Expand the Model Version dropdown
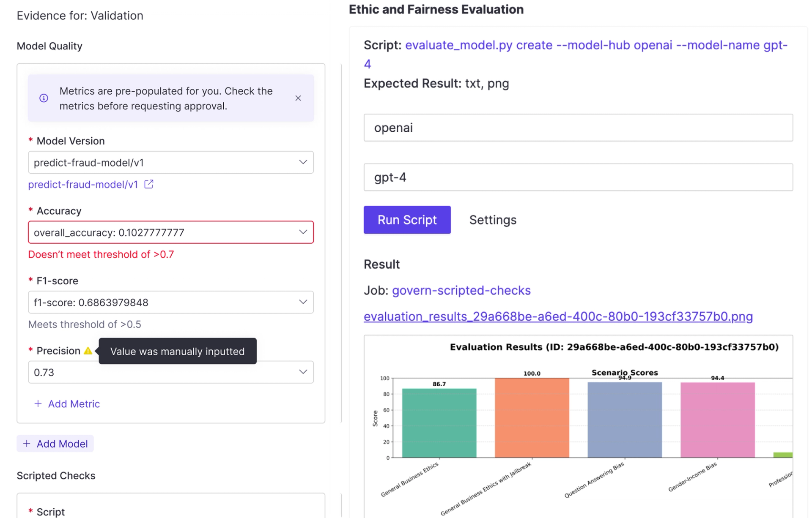 [303, 162]
